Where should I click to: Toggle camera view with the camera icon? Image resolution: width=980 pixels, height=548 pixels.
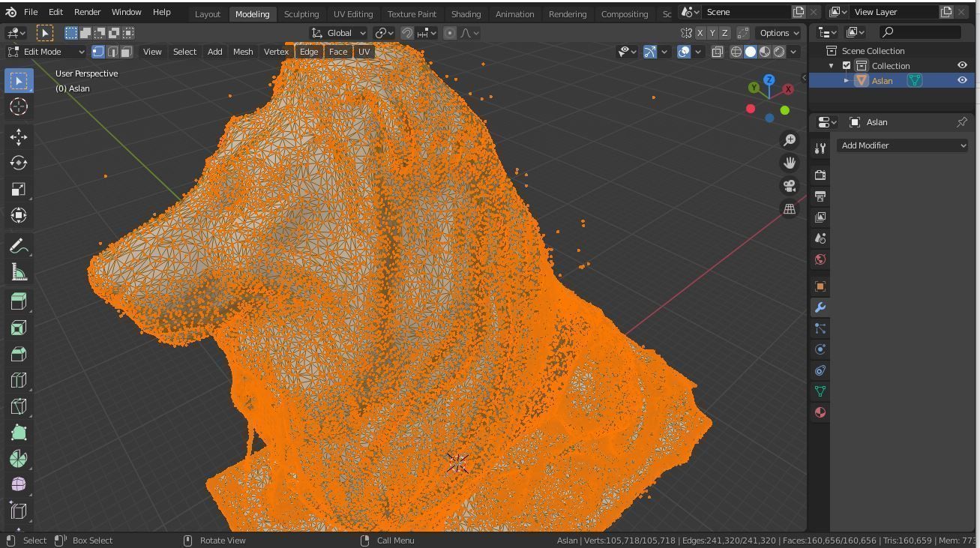click(790, 186)
